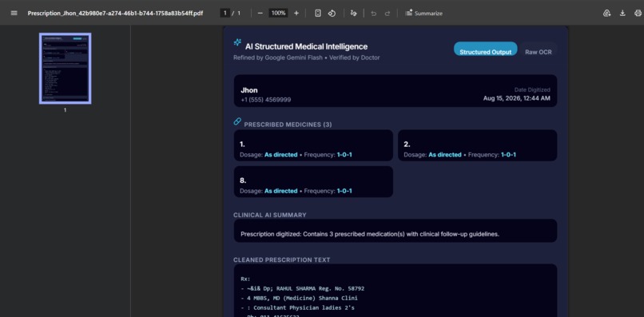Click the PRESCRIBED MEDICINES (3) heading
Viewport: 644px width, 317px height.
click(x=288, y=125)
